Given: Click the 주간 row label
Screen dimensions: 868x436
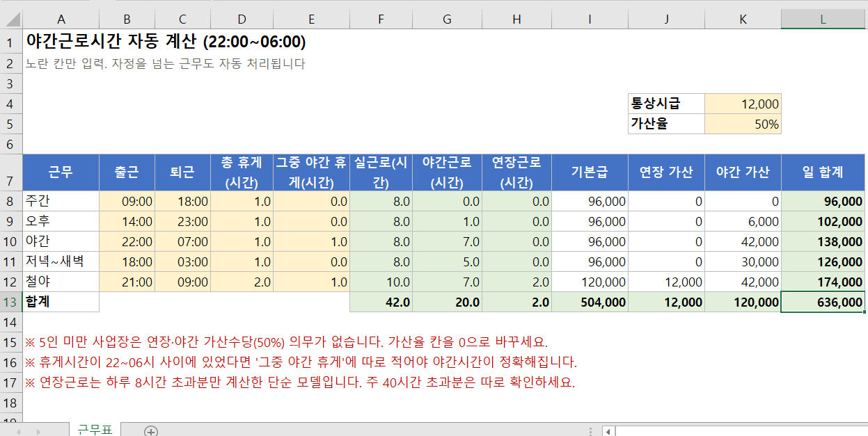Looking at the screenshot, I should click(61, 202).
